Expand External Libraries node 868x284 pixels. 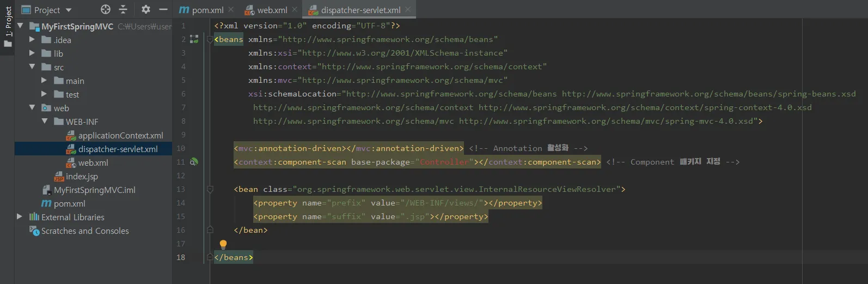(x=20, y=217)
